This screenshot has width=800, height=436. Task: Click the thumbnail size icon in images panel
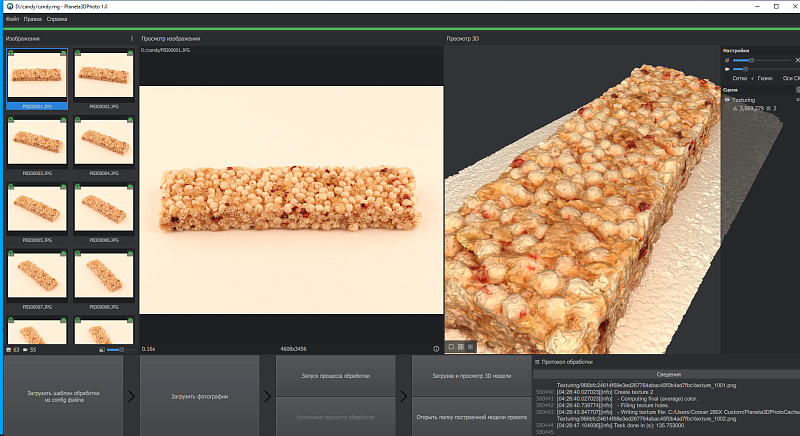coord(102,350)
